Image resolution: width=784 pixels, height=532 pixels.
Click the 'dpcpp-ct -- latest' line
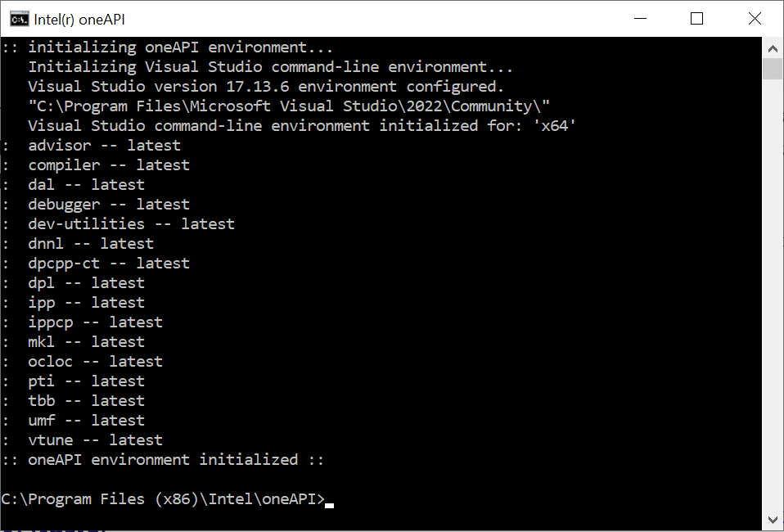point(109,264)
